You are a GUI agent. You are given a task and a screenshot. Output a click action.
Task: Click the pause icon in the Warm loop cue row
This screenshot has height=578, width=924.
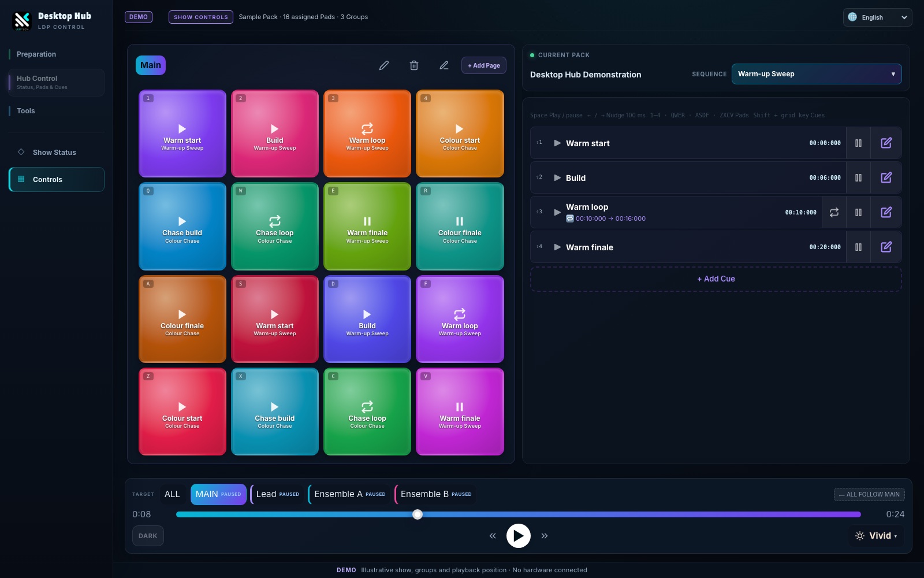pyautogui.click(x=858, y=212)
